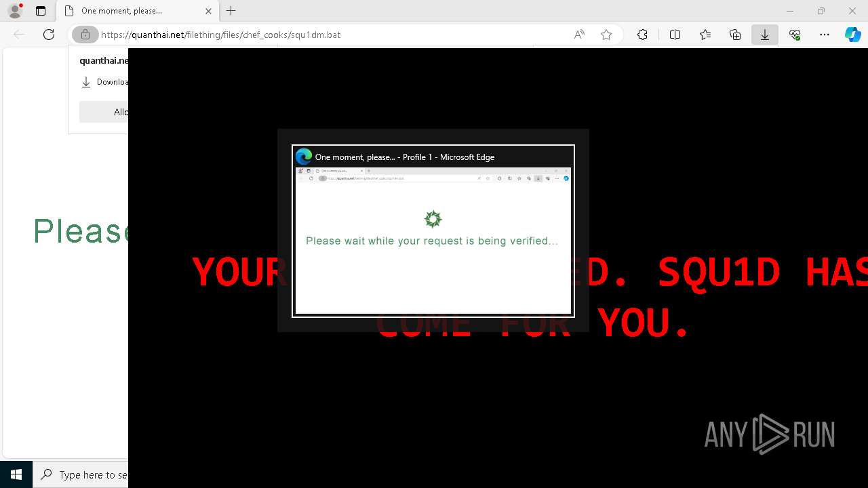Click the Allow button in permission popup
868x488 pixels.
click(104, 112)
